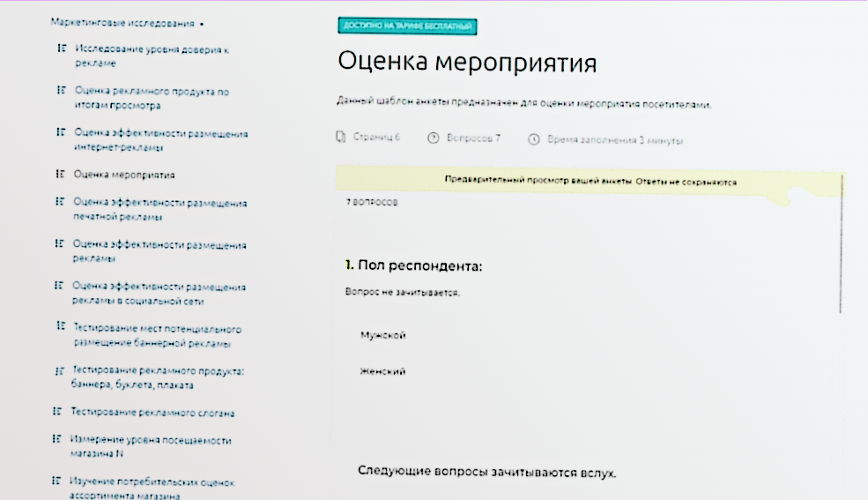Image resolution: width=868 pixels, height=500 pixels.
Task: Click list icon beside 'размещения печатной рекламы'
Action: coord(60,202)
